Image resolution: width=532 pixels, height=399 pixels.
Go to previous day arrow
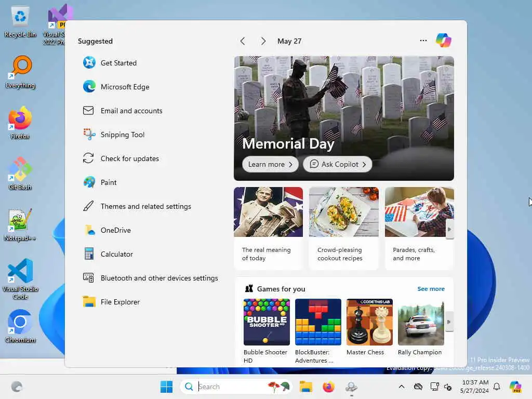243,41
